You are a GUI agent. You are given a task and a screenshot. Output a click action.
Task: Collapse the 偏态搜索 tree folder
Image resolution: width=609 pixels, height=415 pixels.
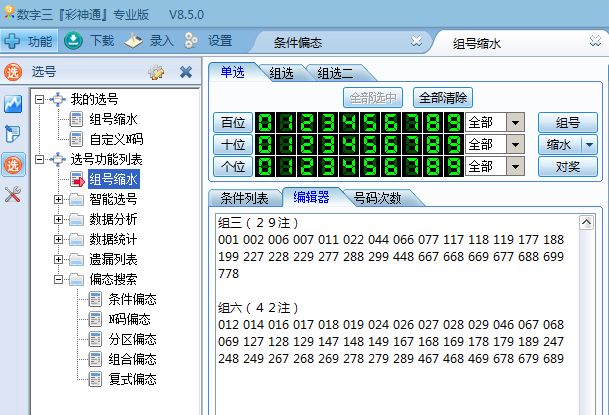57,279
